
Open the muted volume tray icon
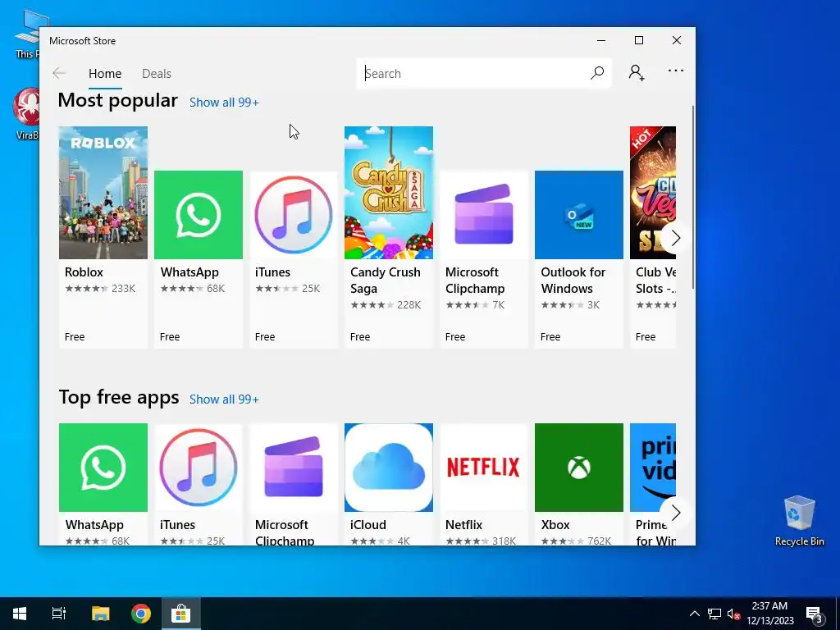click(733, 614)
